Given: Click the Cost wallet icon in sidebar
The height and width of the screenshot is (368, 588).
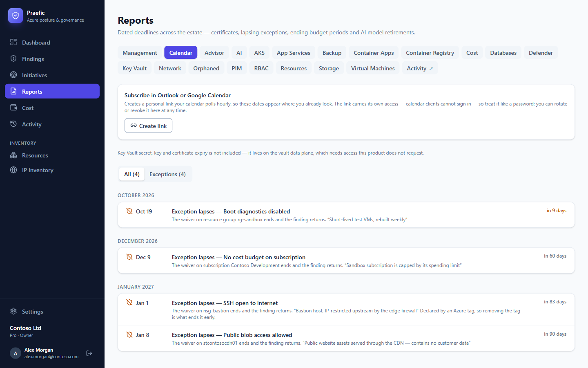Looking at the screenshot, I should (13, 108).
